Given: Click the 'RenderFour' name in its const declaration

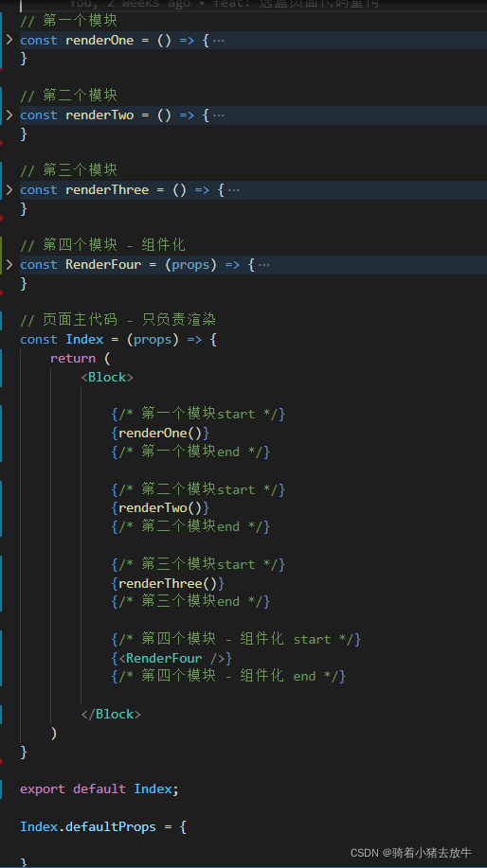Looking at the screenshot, I should click(x=103, y=265).
